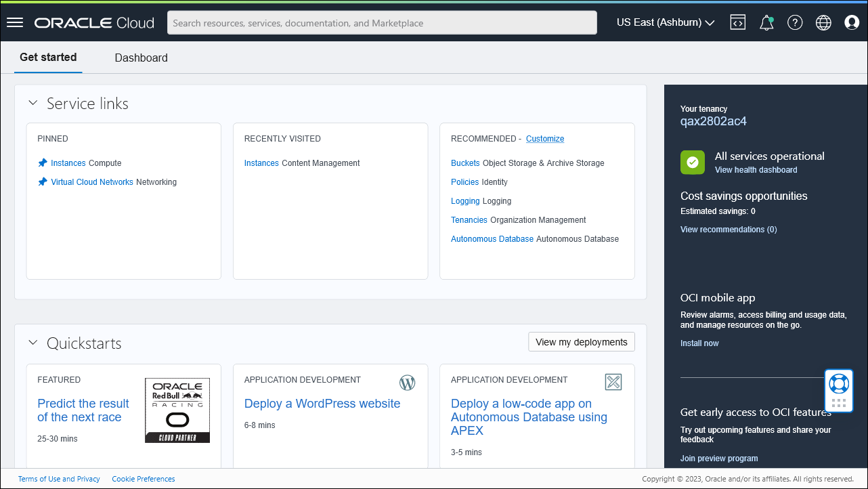This screenshot has width=868, height=489.
Task: Switch to the Dashboard tab
Action: (x=141, y=58)
